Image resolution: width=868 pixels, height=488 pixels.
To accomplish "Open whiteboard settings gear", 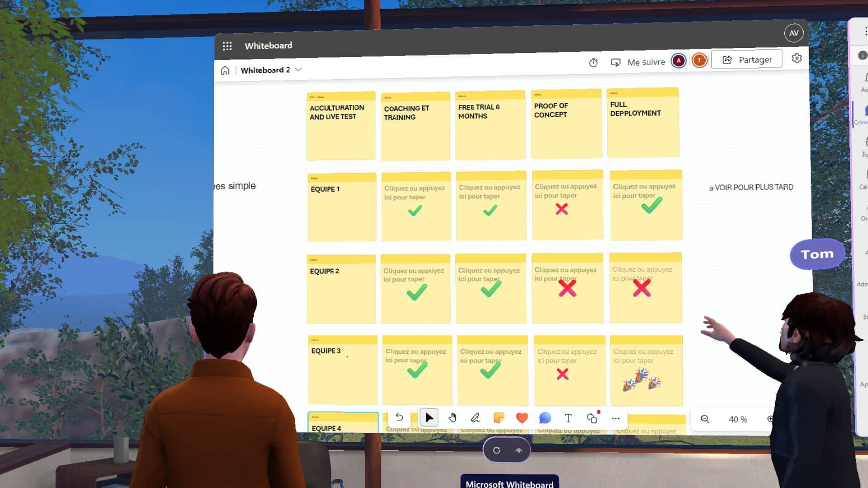I will (x=797, y=58).
